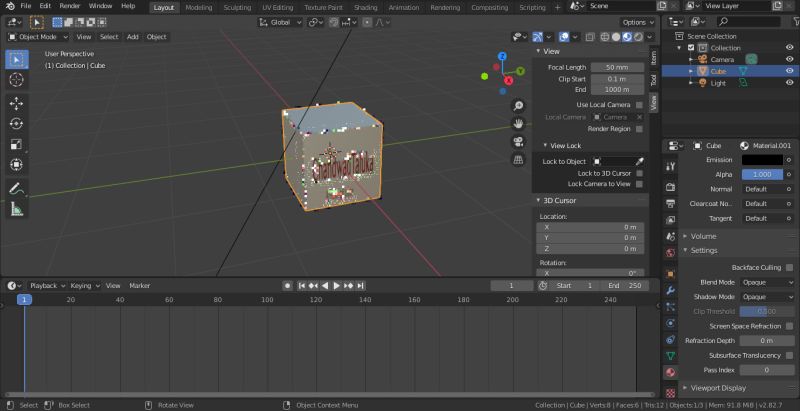800x411 pixels.
Task: Open the Modifiers wrench tab icon
Action: click(670, 290)
